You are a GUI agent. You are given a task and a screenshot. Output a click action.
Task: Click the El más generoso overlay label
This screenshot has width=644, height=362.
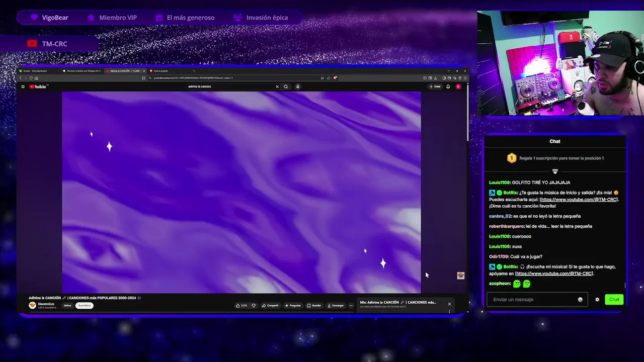coord(185,18)
